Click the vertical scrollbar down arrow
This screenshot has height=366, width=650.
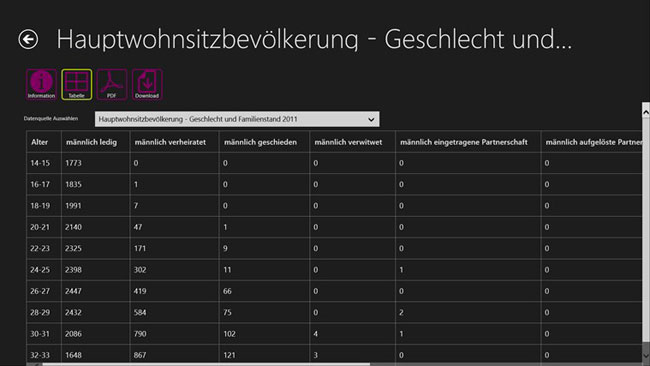(x=646, y=356)
